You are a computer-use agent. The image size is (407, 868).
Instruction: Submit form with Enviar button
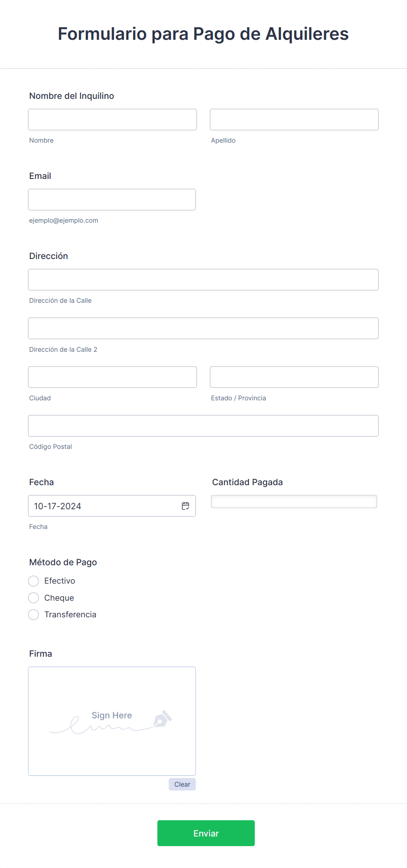pos(206,833)
